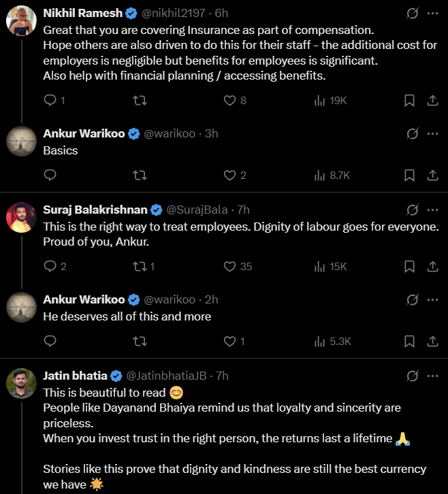The height and width of the screenshot is (494, 448).
Task: Bookmark Nikhil Ramesh's tweet
Action: (x=409, y=101)
